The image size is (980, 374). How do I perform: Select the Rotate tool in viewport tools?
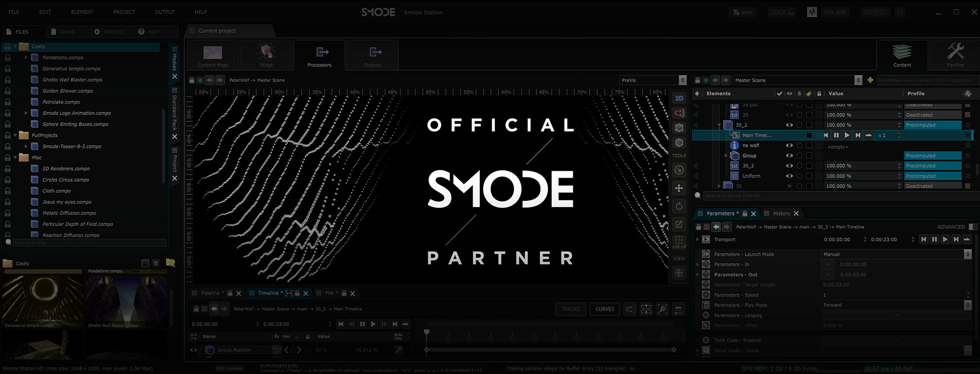679,206
